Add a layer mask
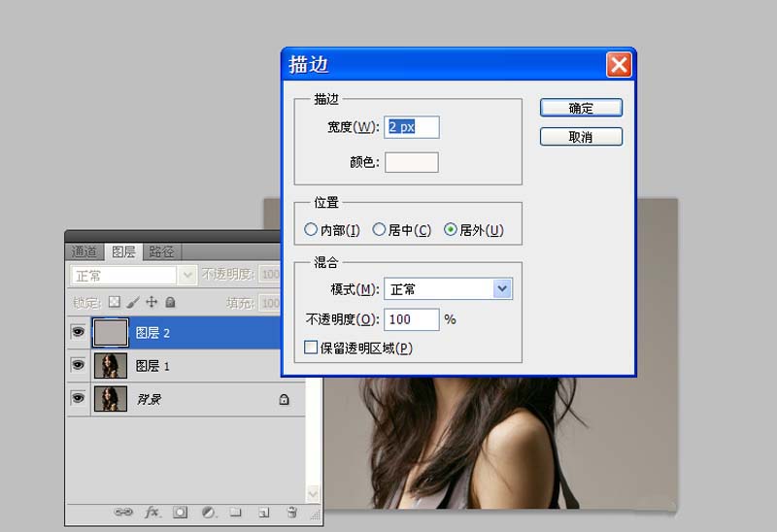Screen dimensions: 777x532 (181, 513)
